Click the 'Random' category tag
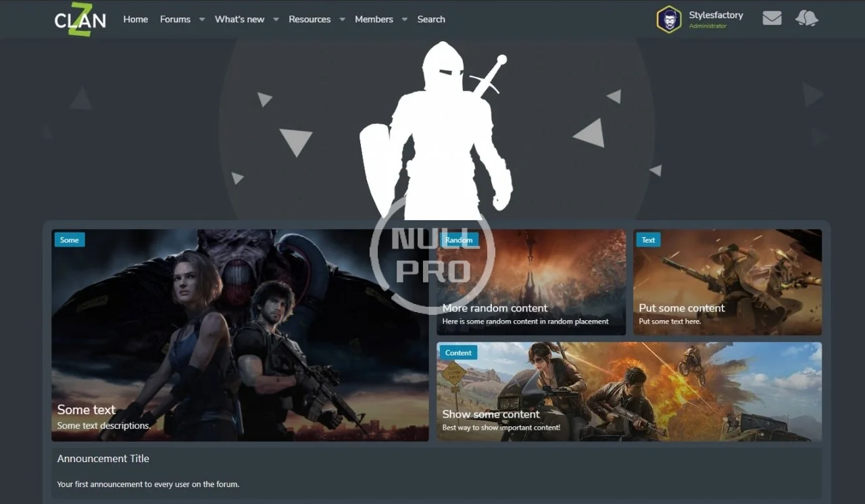Image resolution: width=865 pixels, height=504 pixels. [x=460, y=240]
